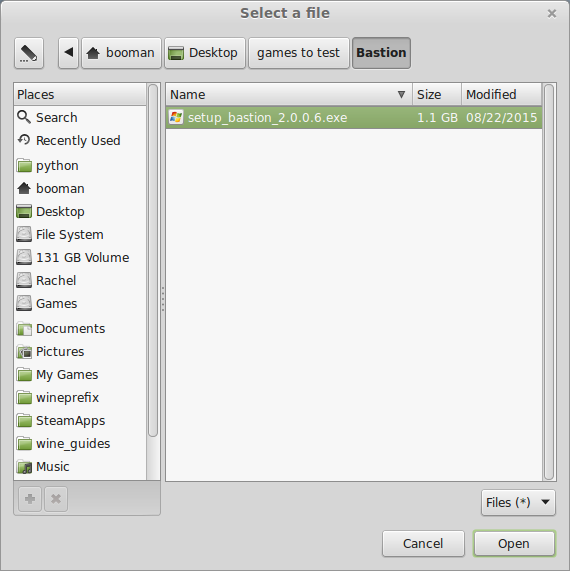Click the Recently Used clock icon
The image size is (570, 571).
click(x=24, y=140)
